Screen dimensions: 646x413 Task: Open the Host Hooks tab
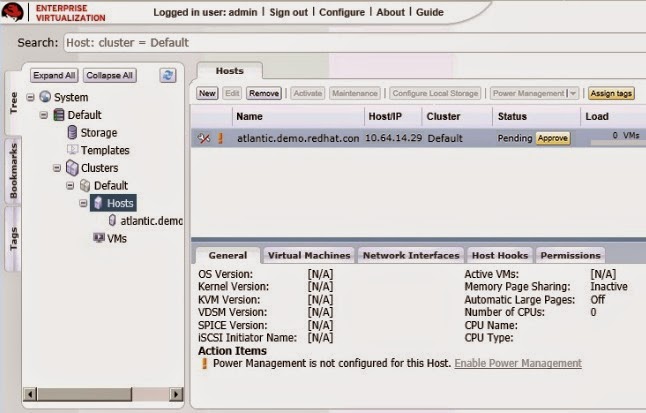pos(500,256)
